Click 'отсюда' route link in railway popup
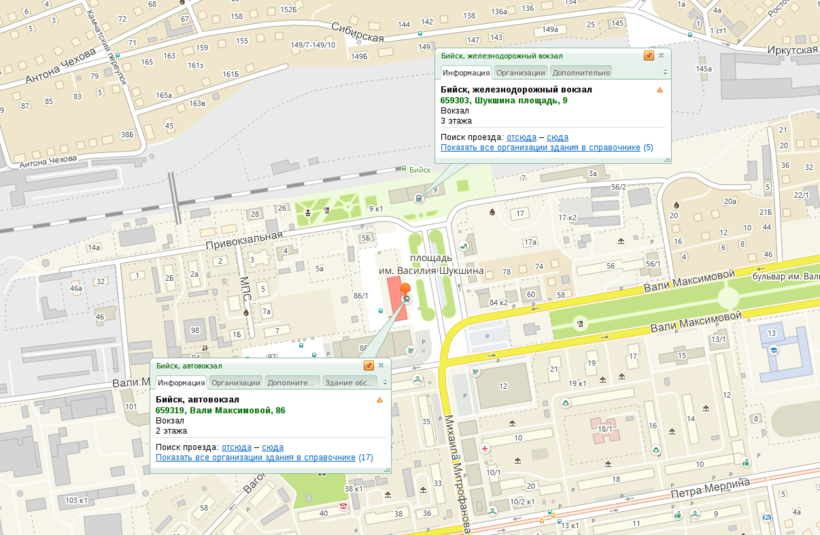 click(x=521, y=136)
